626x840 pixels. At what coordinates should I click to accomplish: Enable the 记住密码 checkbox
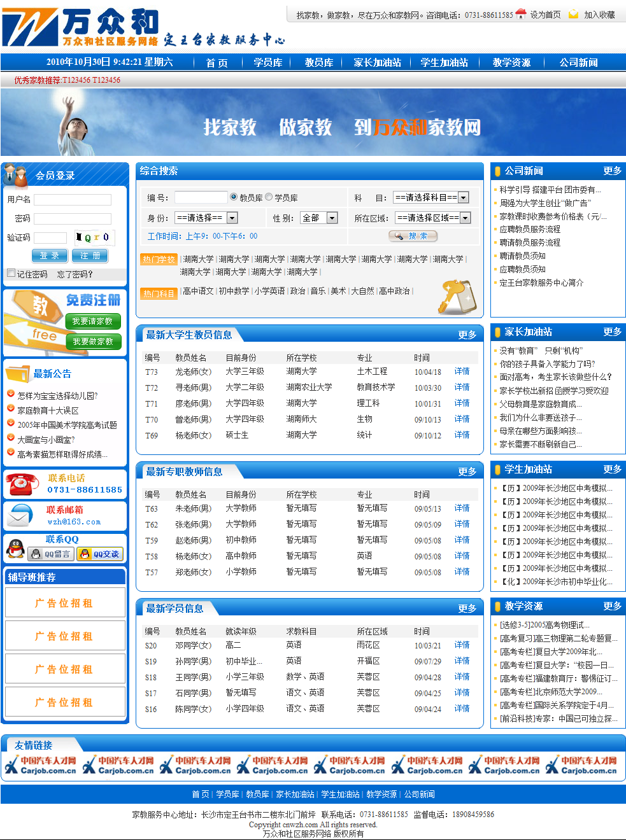(11, 273)
